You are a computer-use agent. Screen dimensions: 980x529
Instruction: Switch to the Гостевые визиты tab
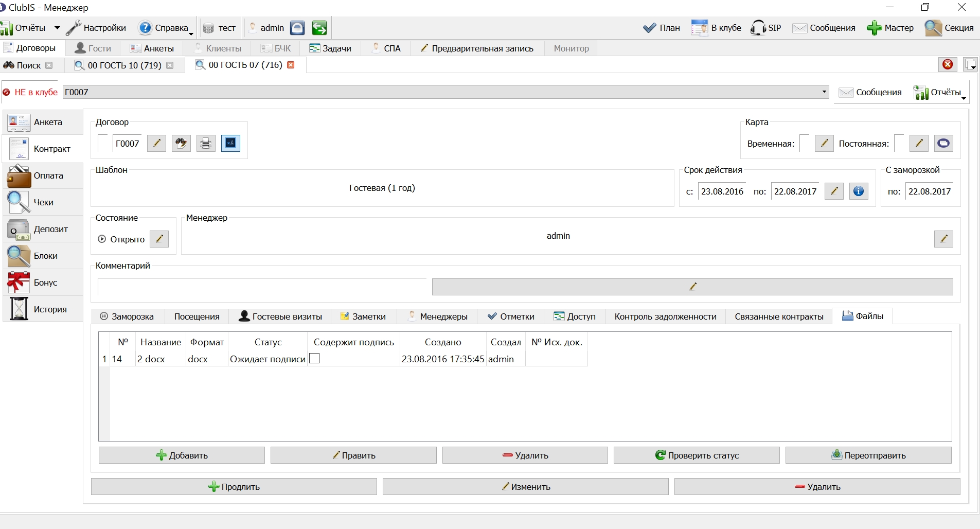pyautogui.click(x=280, y=316)
